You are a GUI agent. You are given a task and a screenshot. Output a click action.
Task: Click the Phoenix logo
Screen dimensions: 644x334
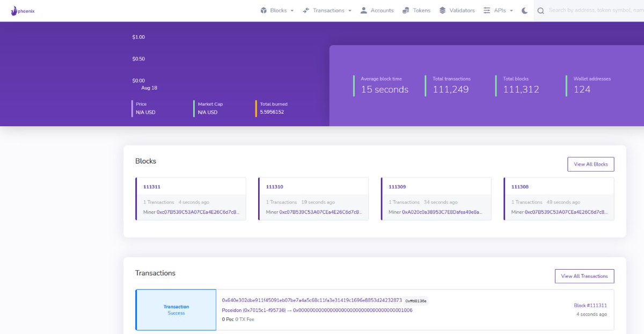(x=23, y=11)
